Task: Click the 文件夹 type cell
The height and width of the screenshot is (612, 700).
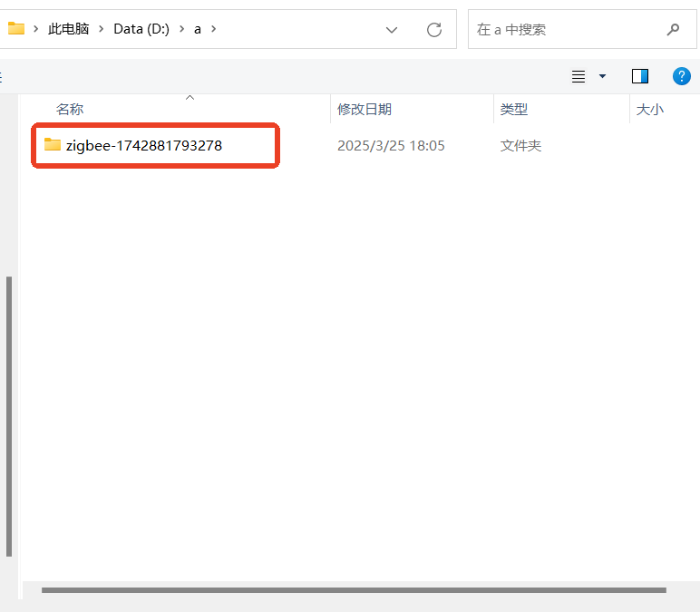Action: (520, 146)
